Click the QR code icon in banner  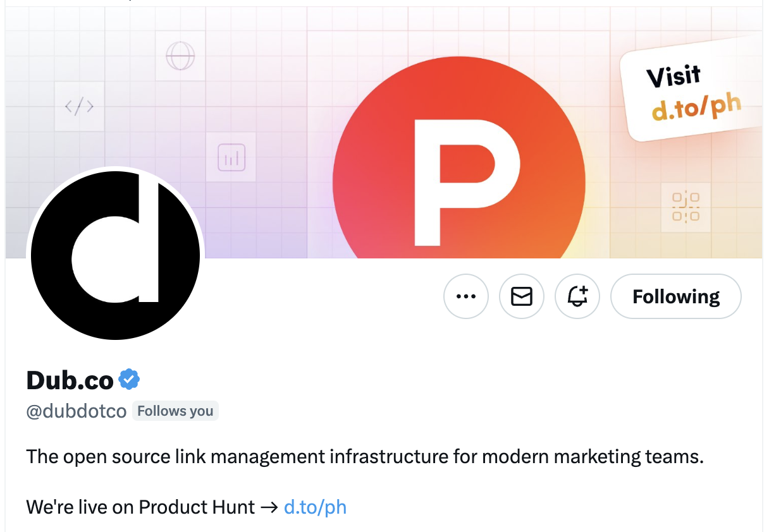click(686, 207)
